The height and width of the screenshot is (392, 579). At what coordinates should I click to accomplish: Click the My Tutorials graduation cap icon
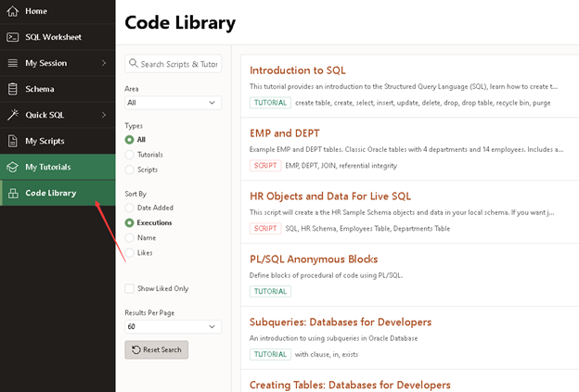click(x=12, y=167)
